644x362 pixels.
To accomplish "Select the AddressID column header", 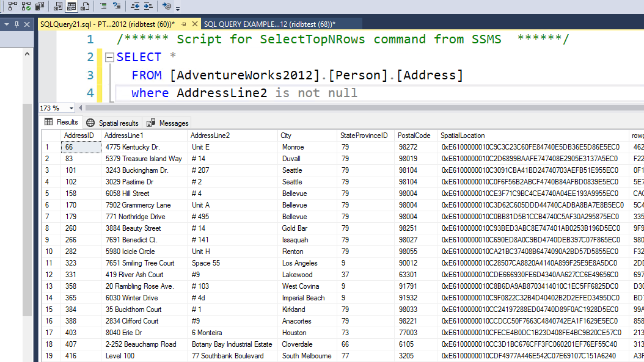I will (81, 136).
